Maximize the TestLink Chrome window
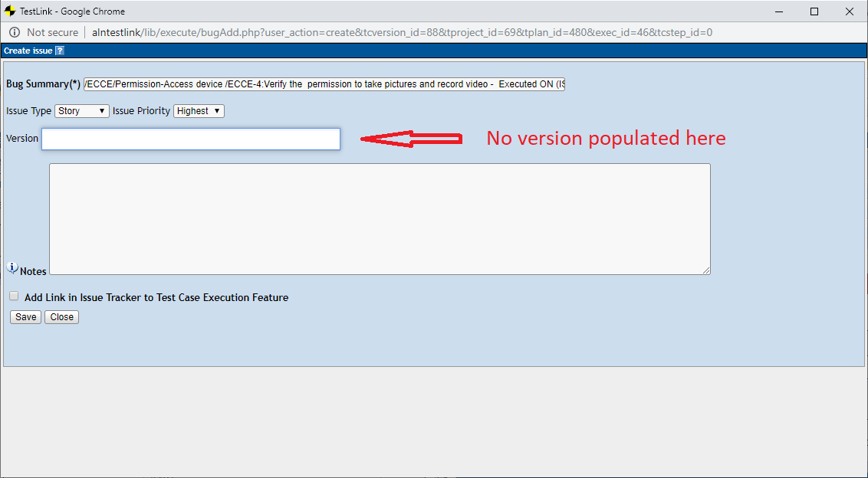This screenshot has height=478, width=868. coord(814,11)
